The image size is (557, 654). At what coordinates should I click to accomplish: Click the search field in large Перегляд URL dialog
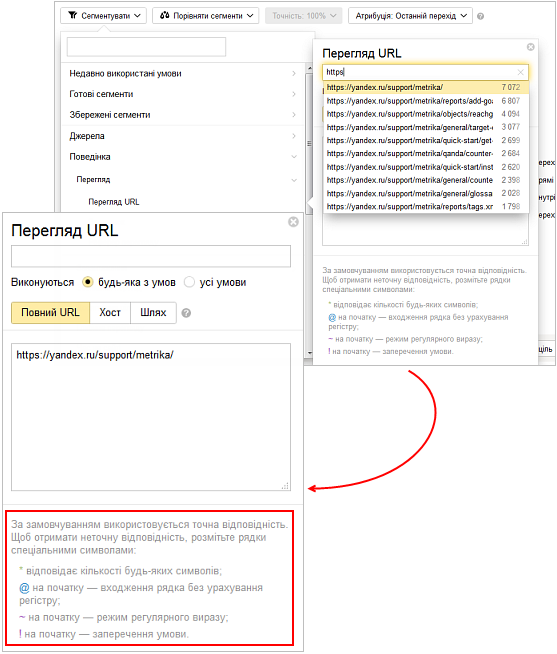point(151,256)
